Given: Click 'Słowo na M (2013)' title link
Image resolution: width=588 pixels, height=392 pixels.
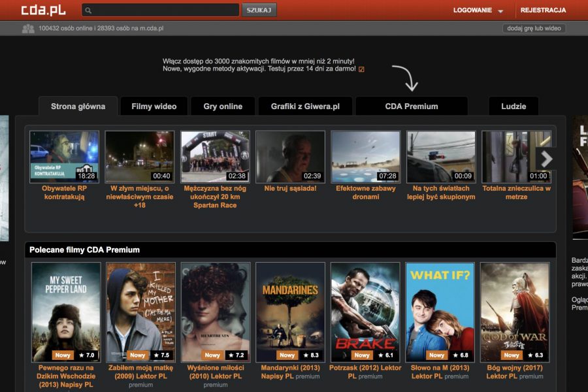Looking at the screenshot, I should coord(440,372).
